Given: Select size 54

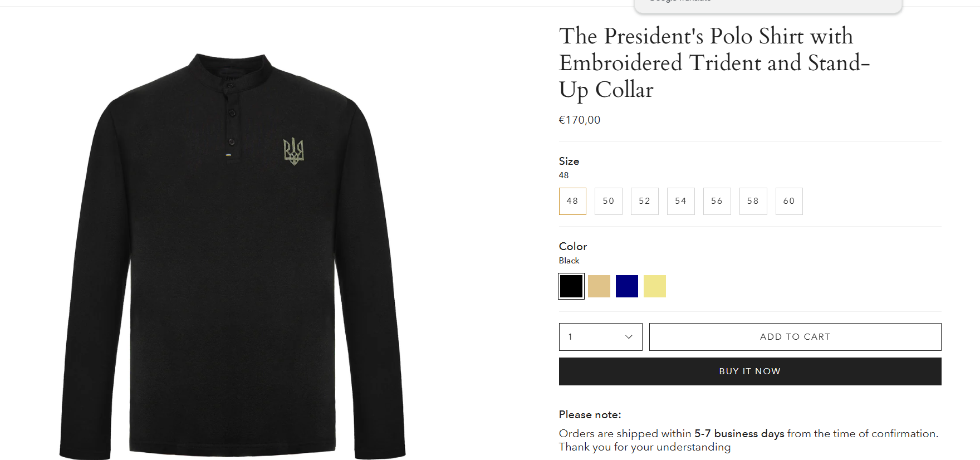Looking at the screenshot, I should pos(680,201).
